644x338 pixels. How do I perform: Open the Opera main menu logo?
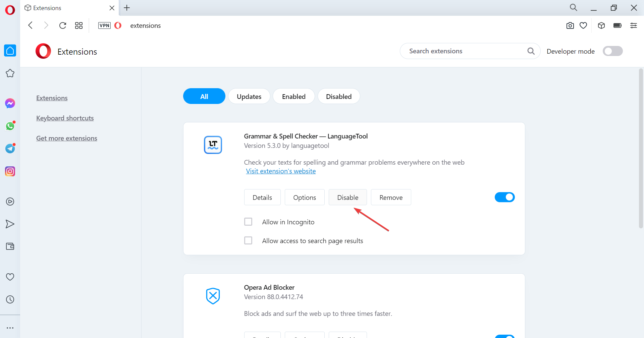pos(10,10)
